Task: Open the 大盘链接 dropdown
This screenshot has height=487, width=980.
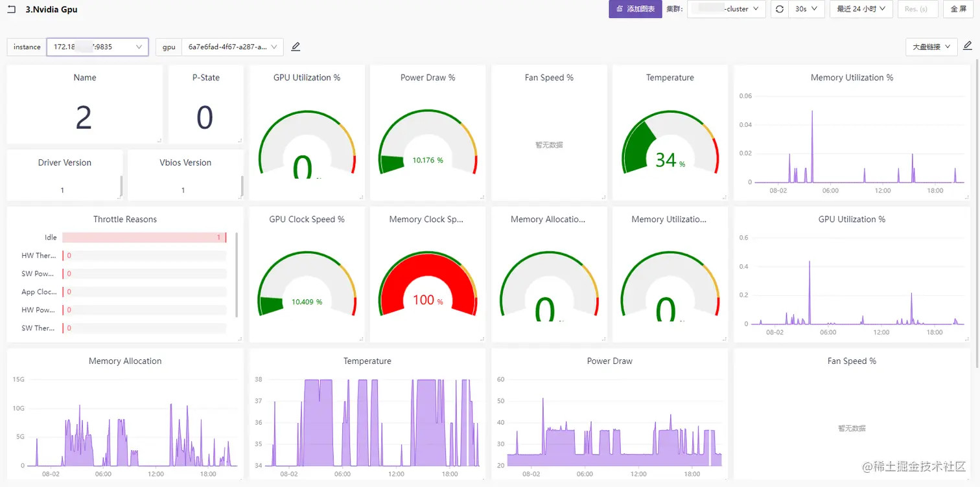Action: [931, 47]
